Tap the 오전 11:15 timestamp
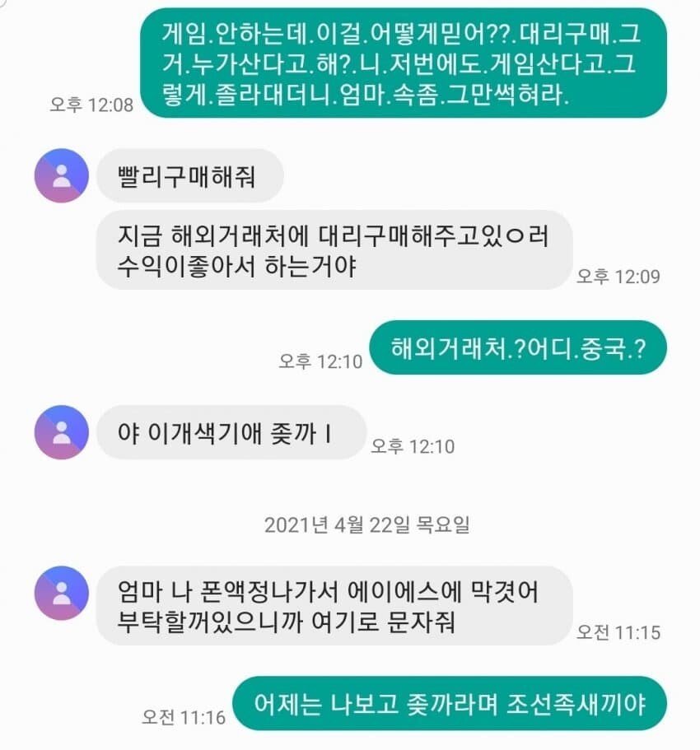The width and height of the screenshot is (700, 750). (x=618, y=632)
